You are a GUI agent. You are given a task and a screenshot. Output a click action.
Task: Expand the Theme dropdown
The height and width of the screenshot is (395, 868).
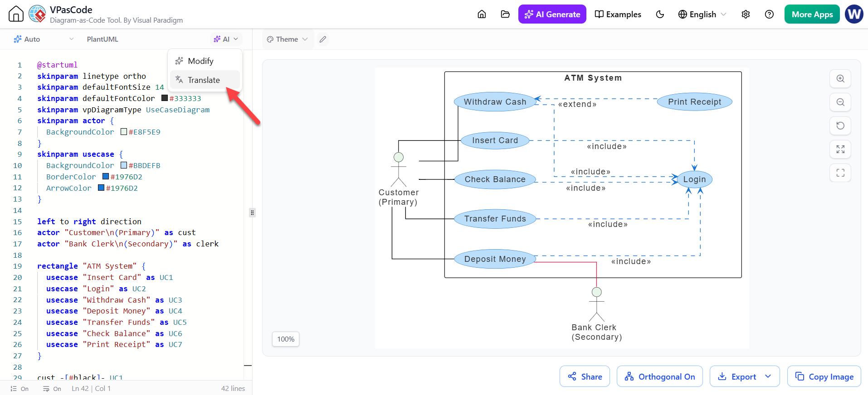point(287,39)
